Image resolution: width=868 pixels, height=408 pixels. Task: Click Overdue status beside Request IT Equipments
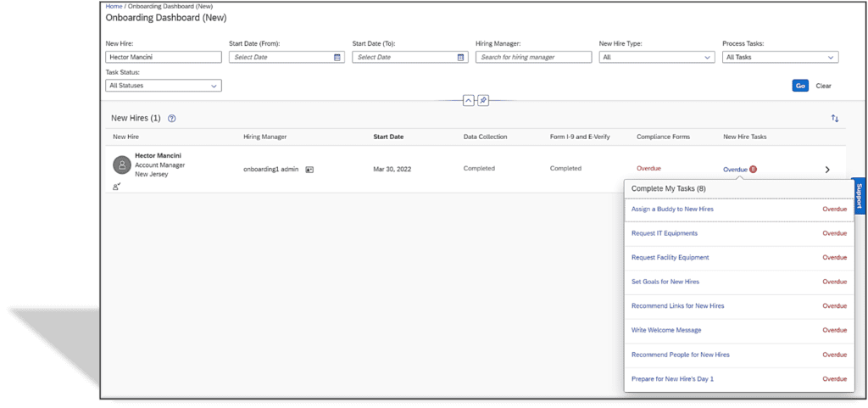coord(834,233)
